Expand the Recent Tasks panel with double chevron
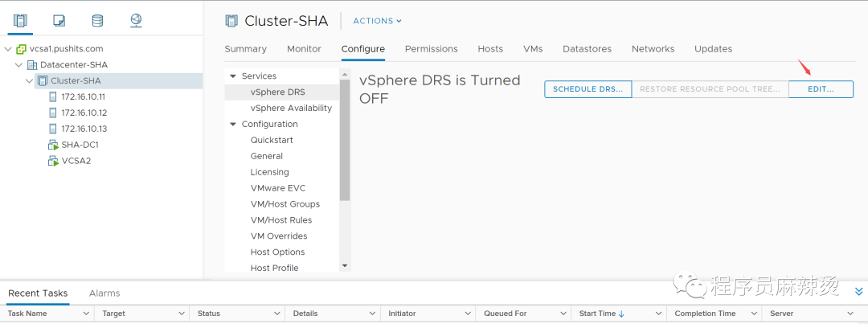 point(858,292)
